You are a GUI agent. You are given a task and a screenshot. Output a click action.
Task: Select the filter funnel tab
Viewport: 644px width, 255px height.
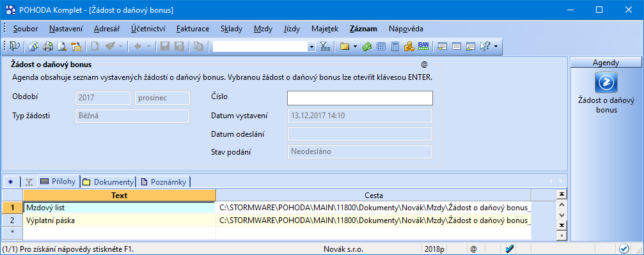point(29,182)
